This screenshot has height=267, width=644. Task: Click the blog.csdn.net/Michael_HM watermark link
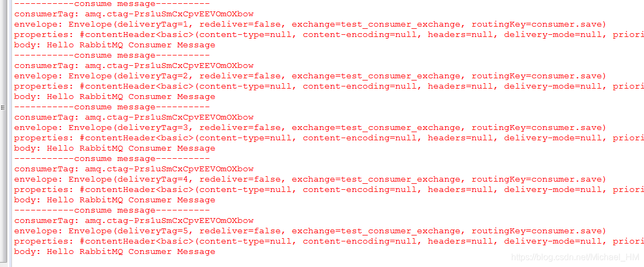572,257
